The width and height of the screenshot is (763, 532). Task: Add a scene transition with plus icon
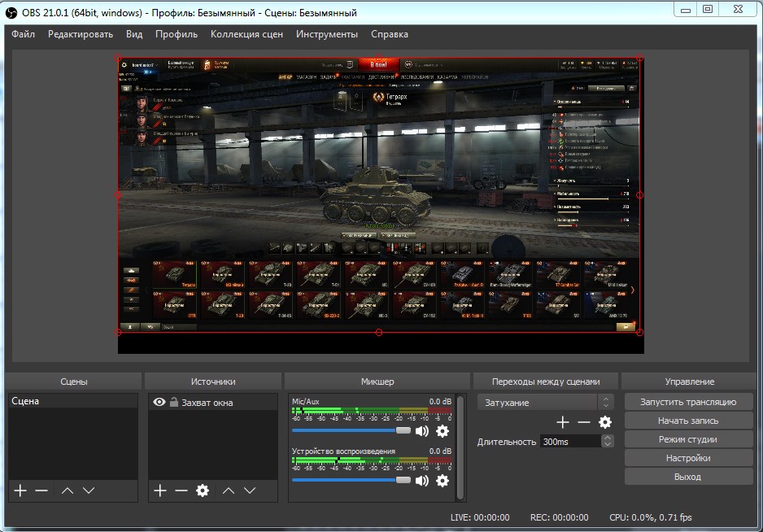(563, 422)
